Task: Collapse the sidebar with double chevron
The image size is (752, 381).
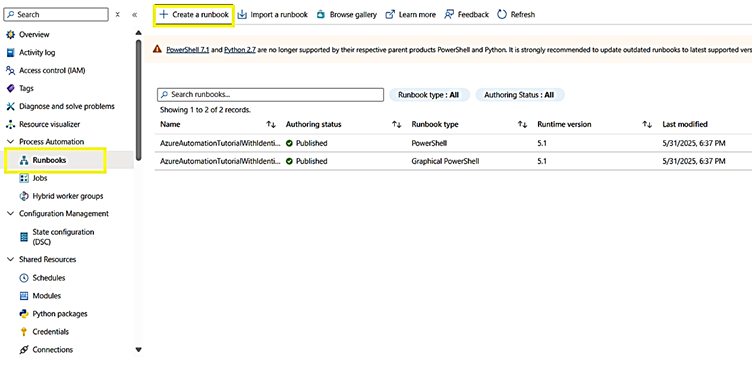Action: click(135, 15)
